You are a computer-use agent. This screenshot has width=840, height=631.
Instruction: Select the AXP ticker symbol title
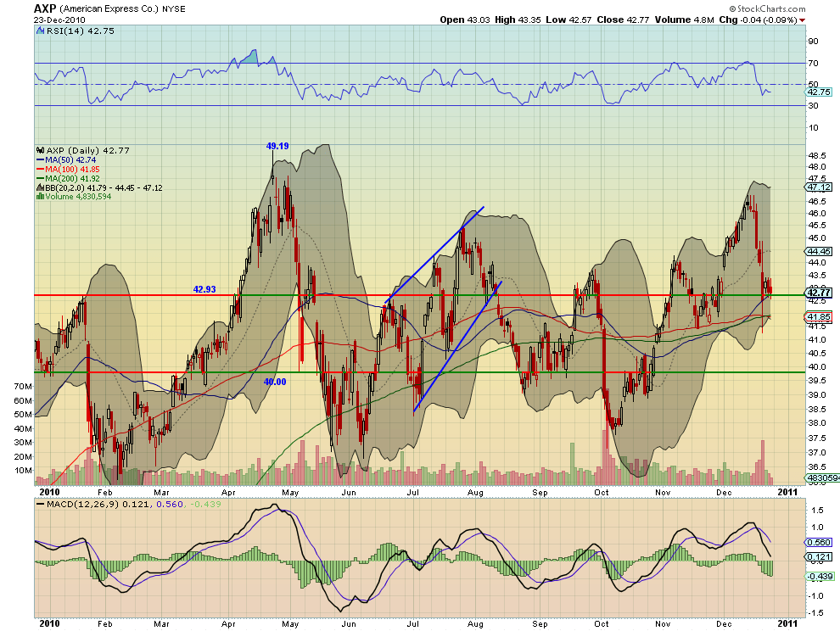click(45, 8)
